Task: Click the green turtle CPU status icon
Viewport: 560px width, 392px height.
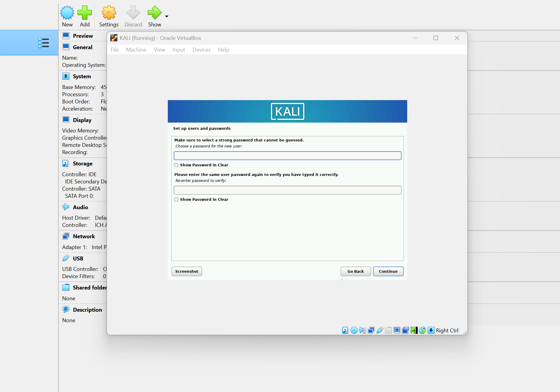Action: 414,330
